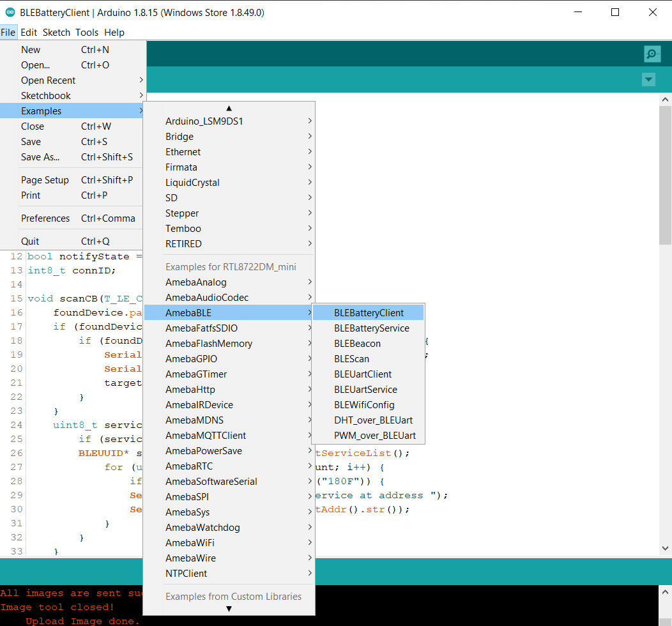Viewport: 672px width, 626px height.
Task: Open the BLEScan example
Action: pos(368,359)
